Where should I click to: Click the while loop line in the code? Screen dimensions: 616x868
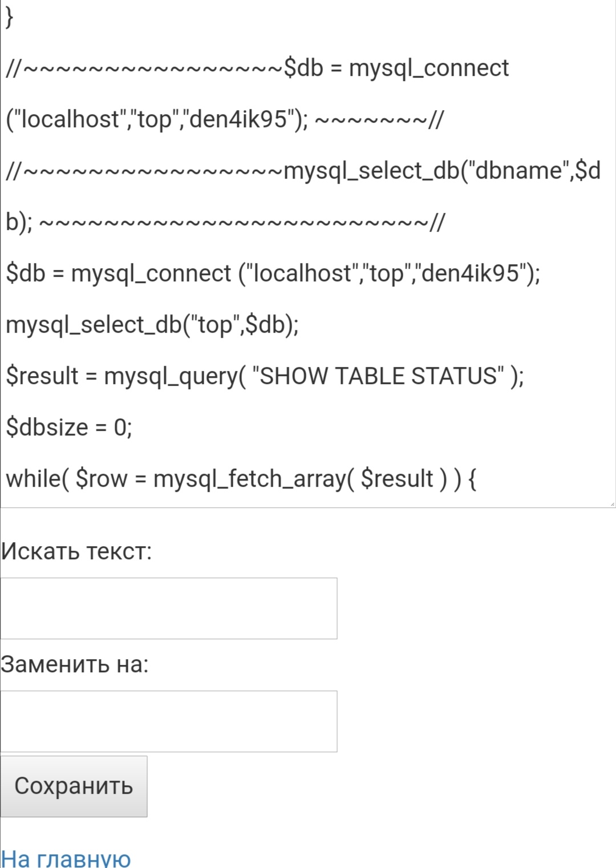(241, 479)
